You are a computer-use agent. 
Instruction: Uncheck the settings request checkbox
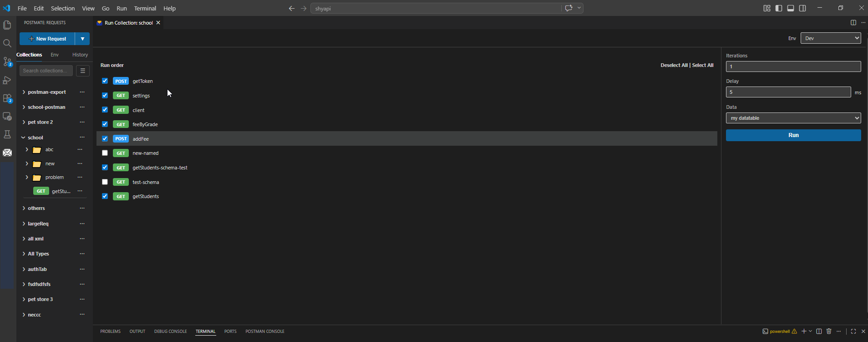coord(105,95)
